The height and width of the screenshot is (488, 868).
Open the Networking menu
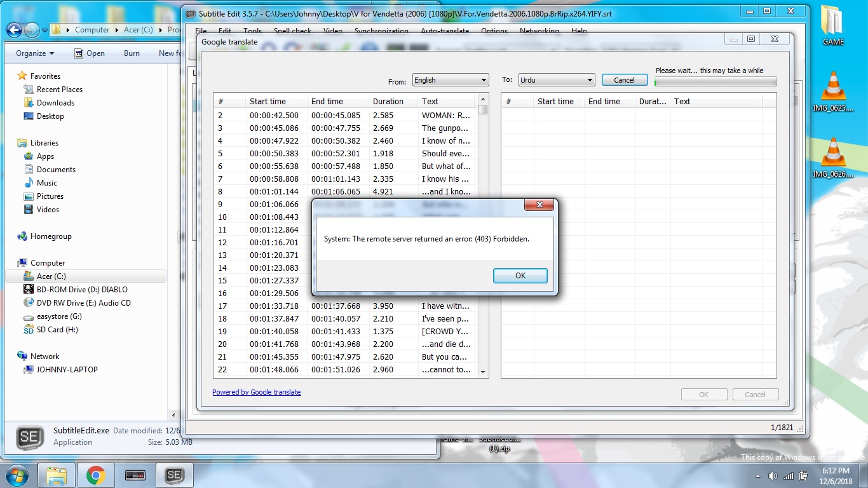pyautogui.click(x=539, y=31)
